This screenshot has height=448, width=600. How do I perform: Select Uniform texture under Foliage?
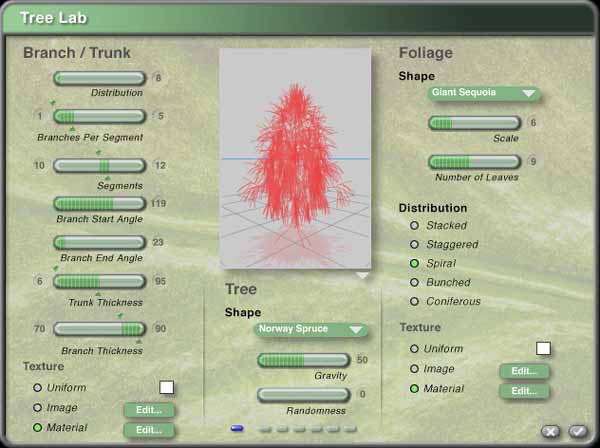click(414, 349)
